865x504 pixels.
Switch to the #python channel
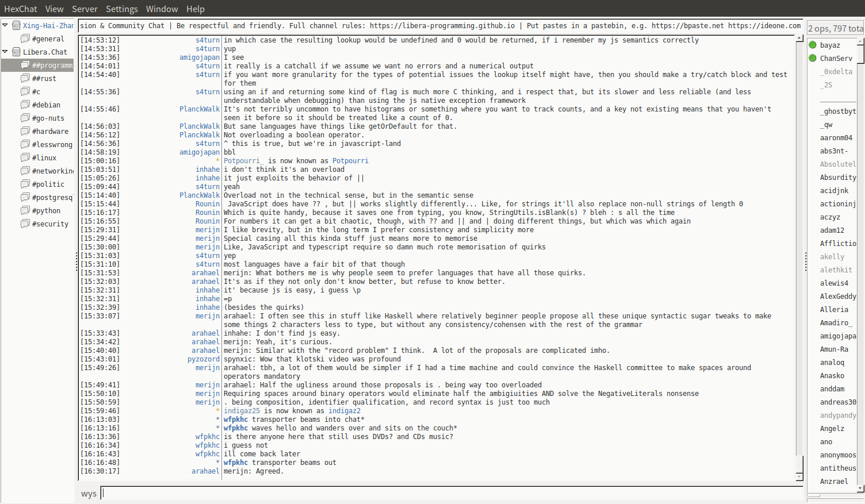point(46,210)
